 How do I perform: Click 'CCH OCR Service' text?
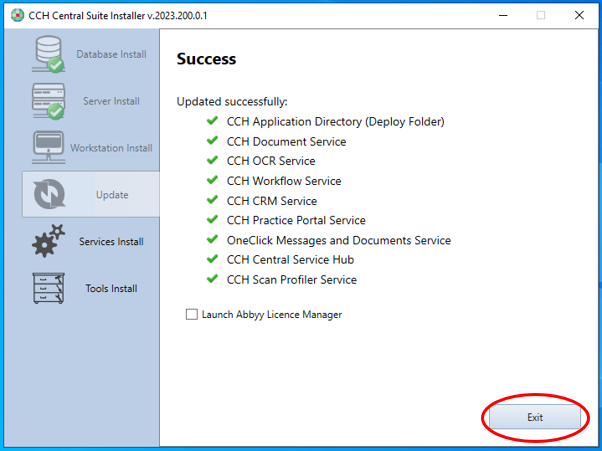pyautogui.click(x=271, y=161)
